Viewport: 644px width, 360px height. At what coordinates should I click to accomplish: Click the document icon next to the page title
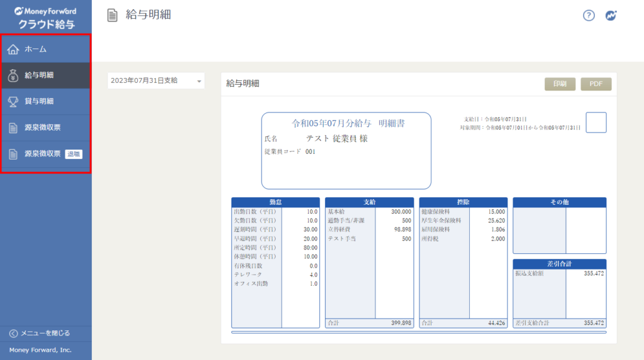click(112, 15)
